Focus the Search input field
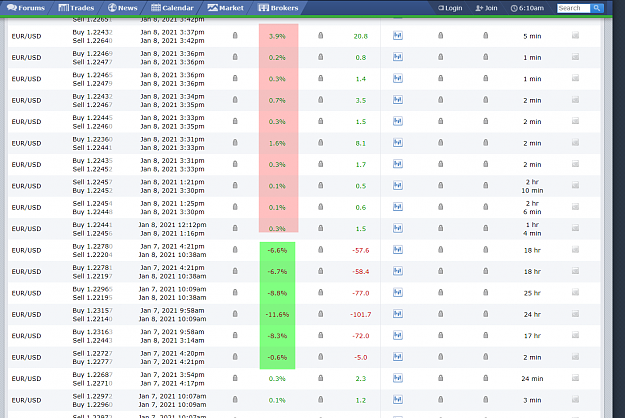625x418 pixels. [x=573, y=8]
